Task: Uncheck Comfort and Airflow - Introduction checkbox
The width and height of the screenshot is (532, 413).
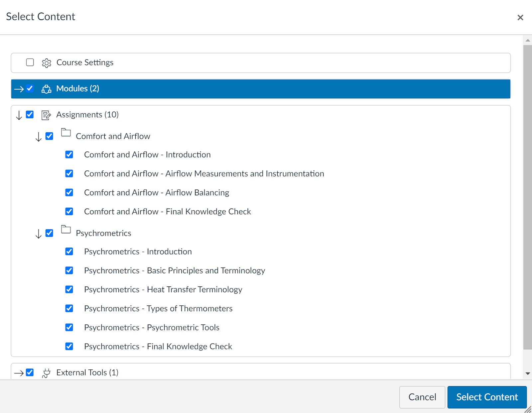Action: 69,155
